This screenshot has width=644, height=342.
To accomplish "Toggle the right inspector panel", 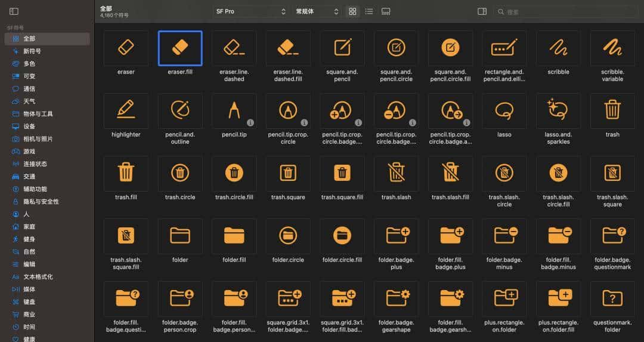I will 482,11.
